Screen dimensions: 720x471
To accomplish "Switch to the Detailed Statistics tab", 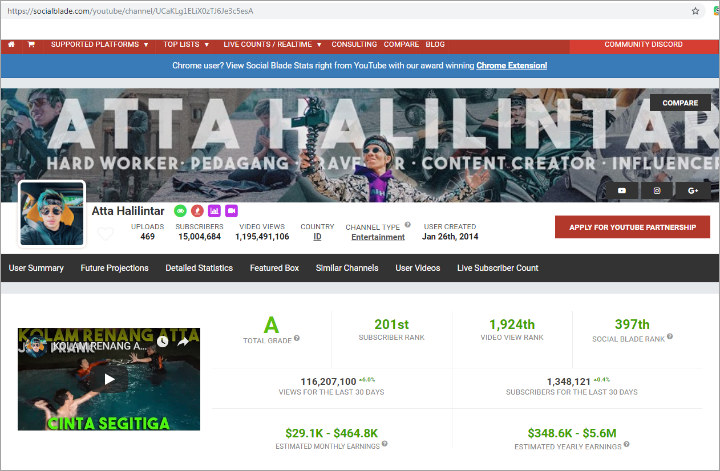I will 199,268.
